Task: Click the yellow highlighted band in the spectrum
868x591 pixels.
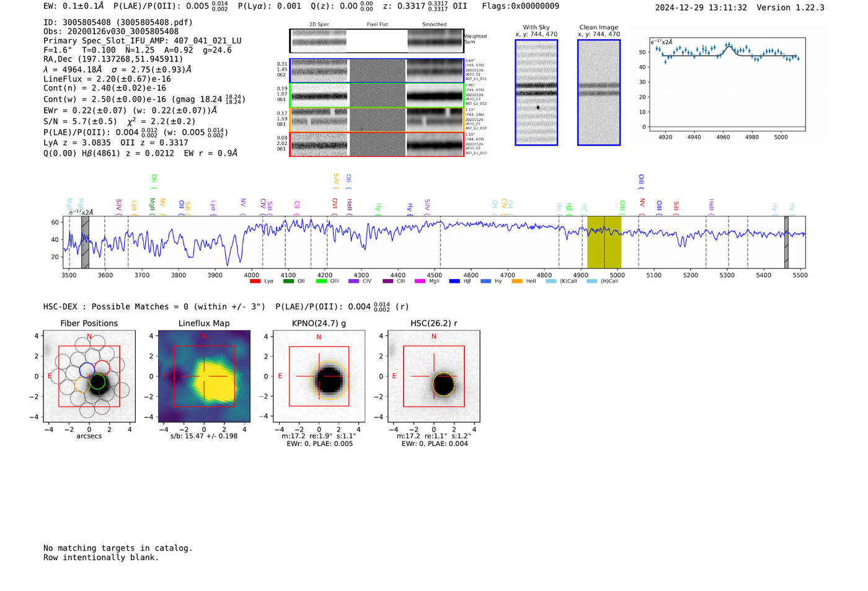Action: coord(604,242)
